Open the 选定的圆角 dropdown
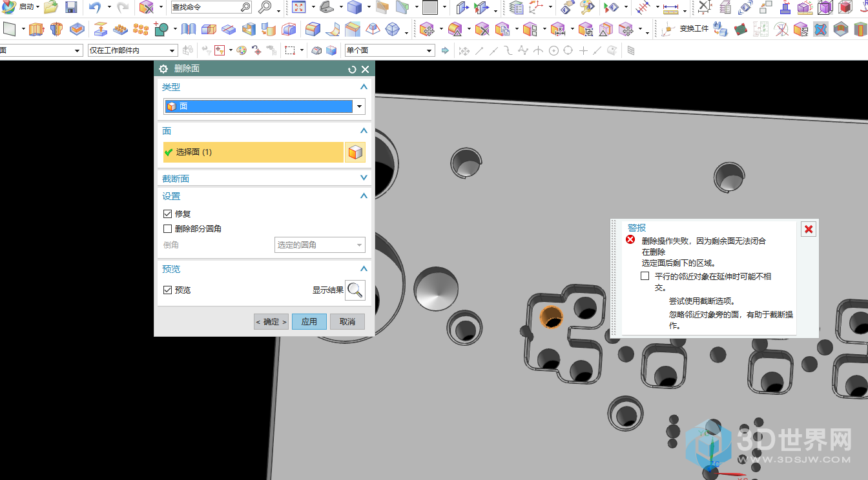The width and height of the screenshot is (868, 480). (x=320, y=245)
